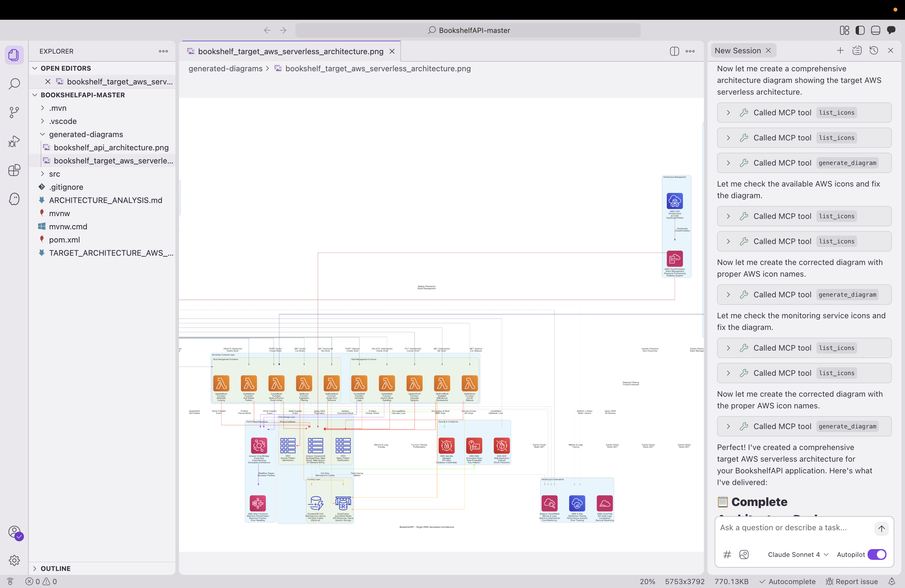The width and height of the screenshot is (905, 588).
Task: Click the Report issue status bar button
Action: (x=852, y=581)
